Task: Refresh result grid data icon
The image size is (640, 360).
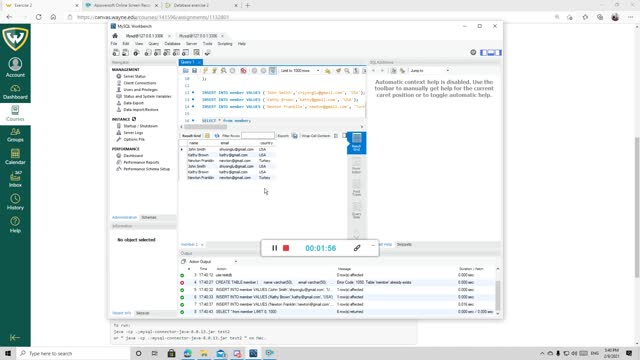Action: click(217, 136)
